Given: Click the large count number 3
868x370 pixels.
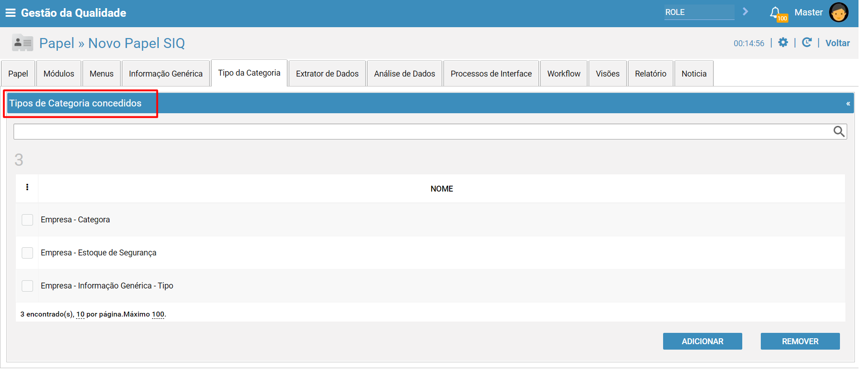Looking at the screenshot, I should tap(19, 160).
